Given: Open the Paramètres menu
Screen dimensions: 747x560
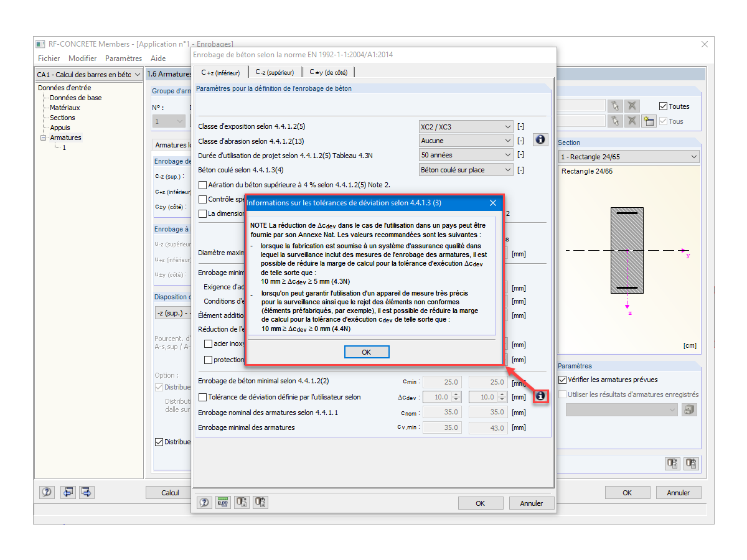Looking at the screenshot, I should 123,58.
